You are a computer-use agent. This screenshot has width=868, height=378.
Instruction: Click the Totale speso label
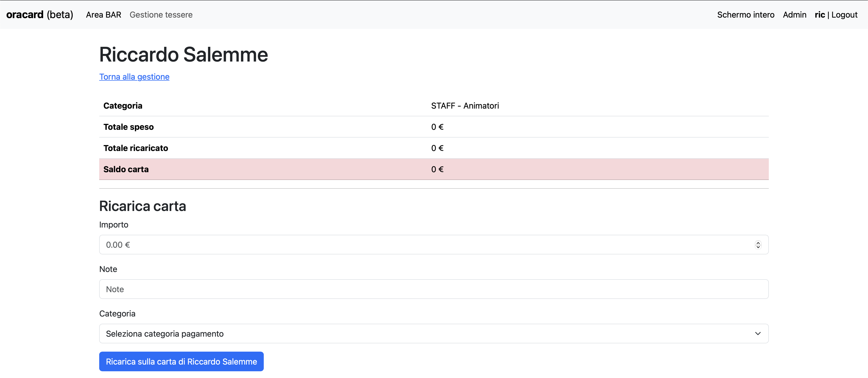(x=128, y=127)
